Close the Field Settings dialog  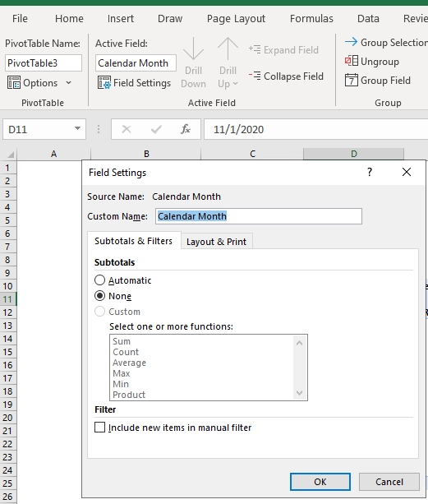[407, 172]
